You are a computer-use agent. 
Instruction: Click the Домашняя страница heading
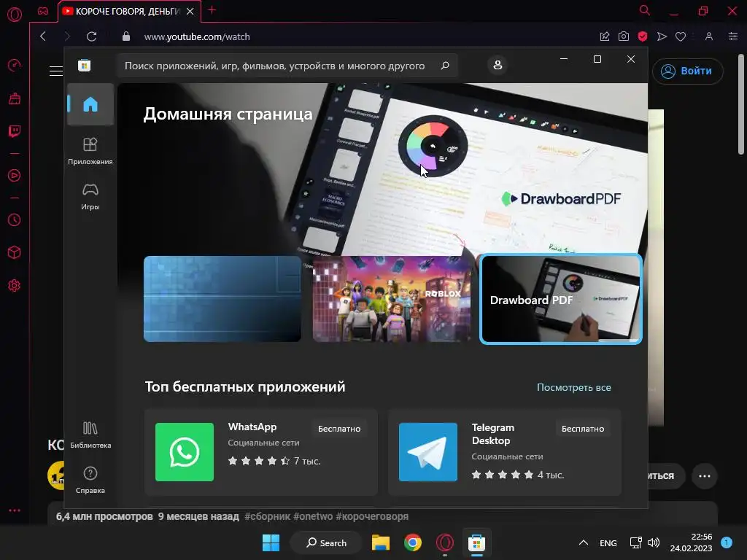228,114
